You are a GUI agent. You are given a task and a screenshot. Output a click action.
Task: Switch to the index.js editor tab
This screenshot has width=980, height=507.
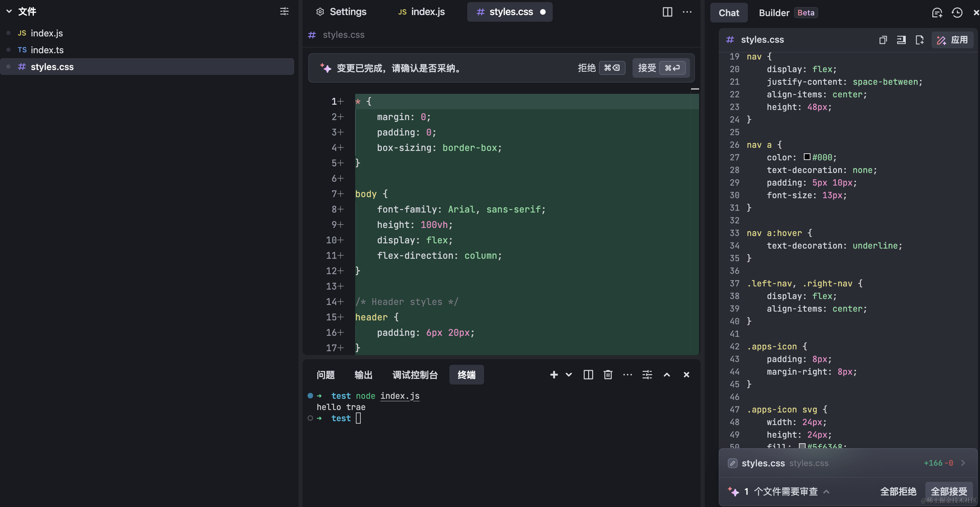(x=421, y=12)
